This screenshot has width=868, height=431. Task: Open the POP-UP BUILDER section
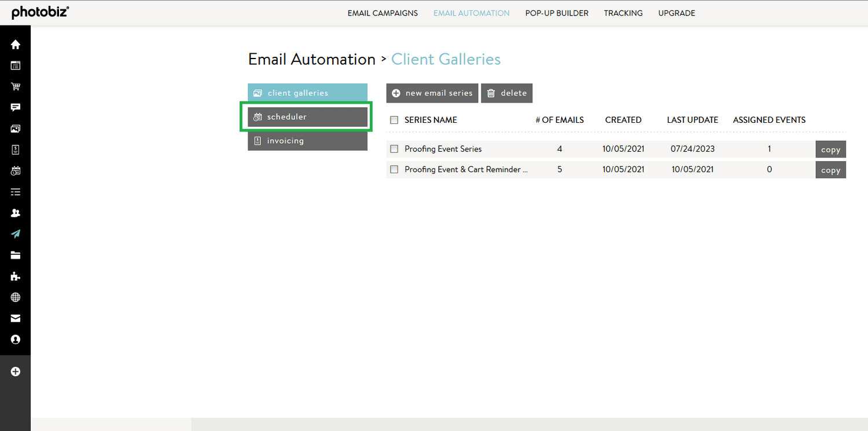[557, 13]
